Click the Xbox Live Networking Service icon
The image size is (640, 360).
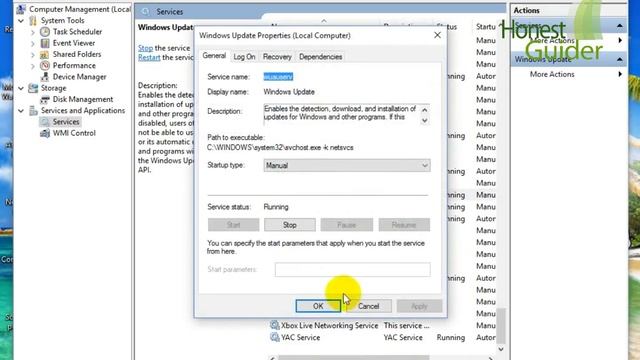[275, 325]
